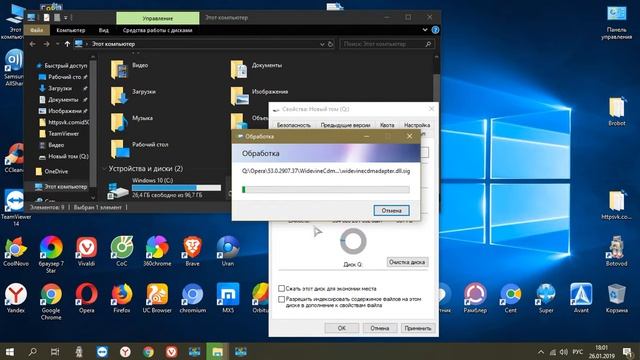Image resolution: width=640 pixels, height=360 pixels.
Task: Launch the chromium desktop shortcut
Action: click(192, 298)
